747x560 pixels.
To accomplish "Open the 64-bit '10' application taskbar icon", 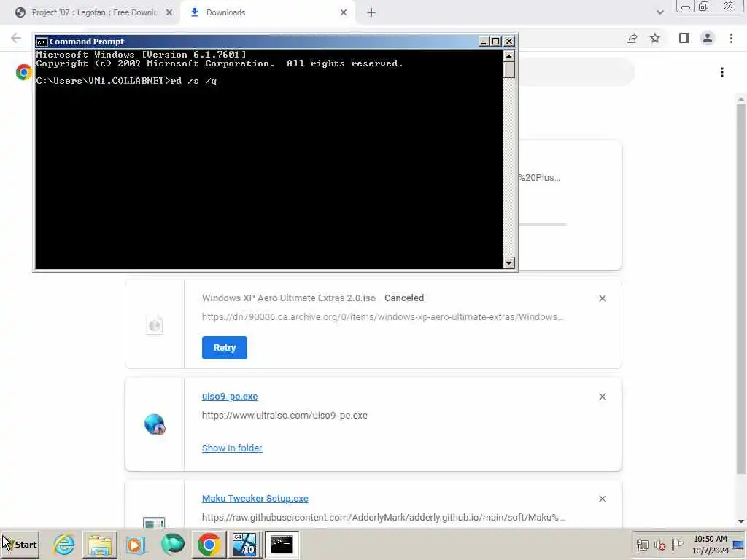I will tap(244, 544).
